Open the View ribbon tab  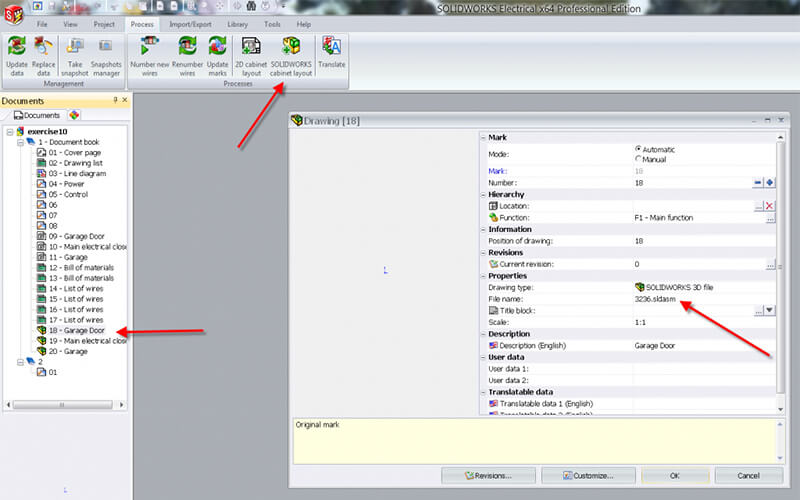(70, 24)
